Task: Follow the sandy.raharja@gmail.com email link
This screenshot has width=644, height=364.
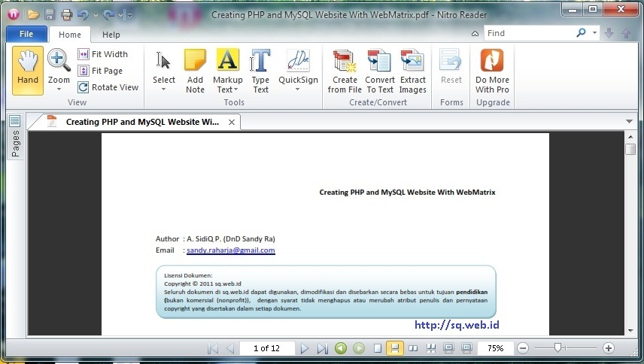Action: (x=231, y=250)
